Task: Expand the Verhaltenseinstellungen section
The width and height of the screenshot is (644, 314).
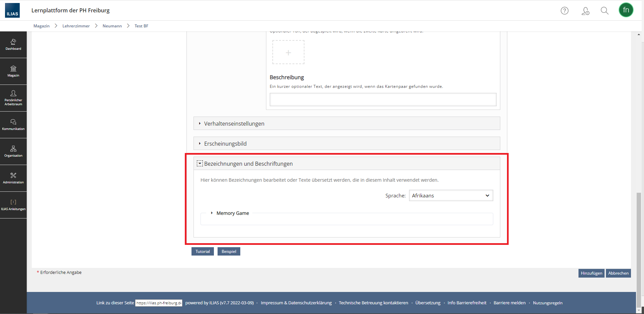Action: 234,124
